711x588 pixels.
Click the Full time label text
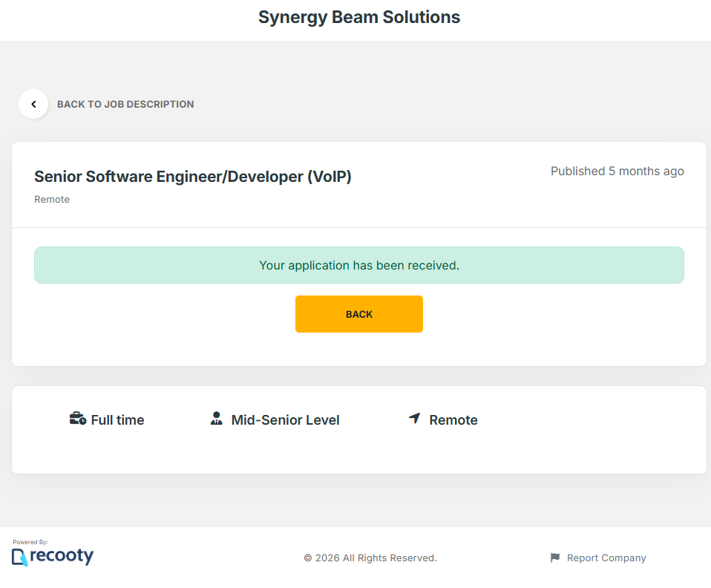117,420
